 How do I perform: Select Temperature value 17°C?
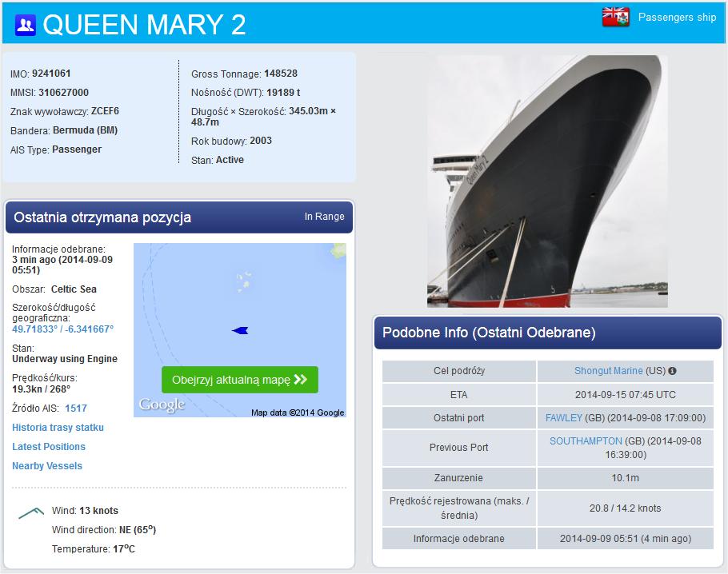124,549
